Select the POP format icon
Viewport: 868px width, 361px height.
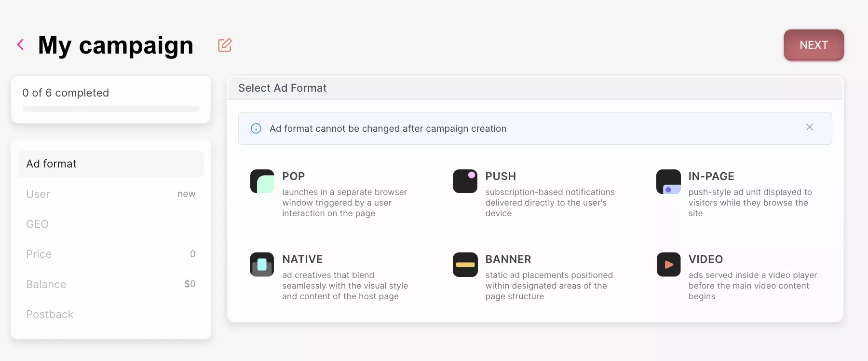tap(262, 181)
